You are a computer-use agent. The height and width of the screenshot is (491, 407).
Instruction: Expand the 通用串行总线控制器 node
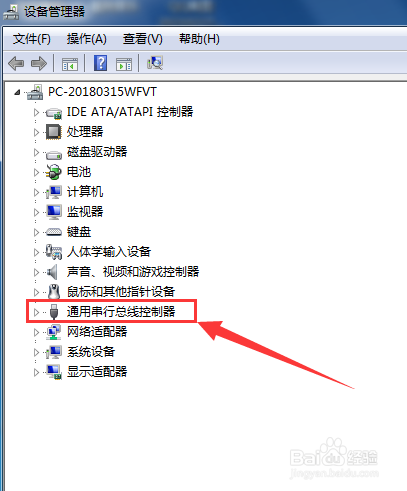coord(36,312)
